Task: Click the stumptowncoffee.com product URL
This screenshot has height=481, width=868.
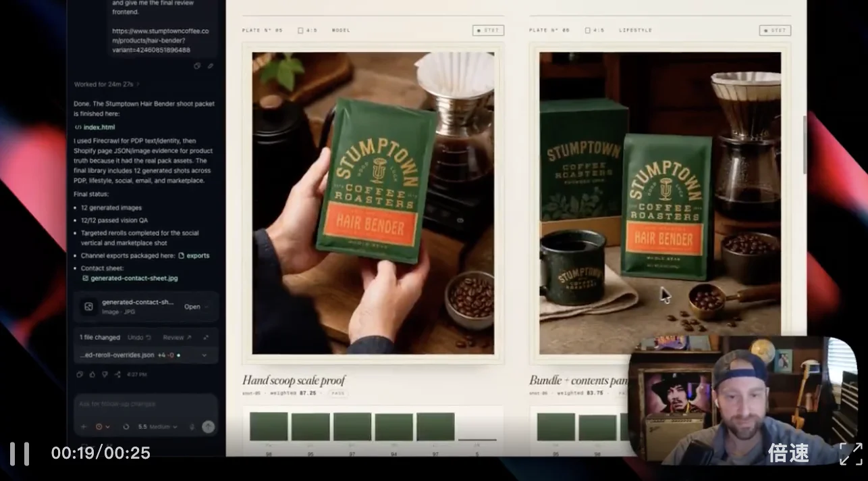Action: [x=161, y=41]
